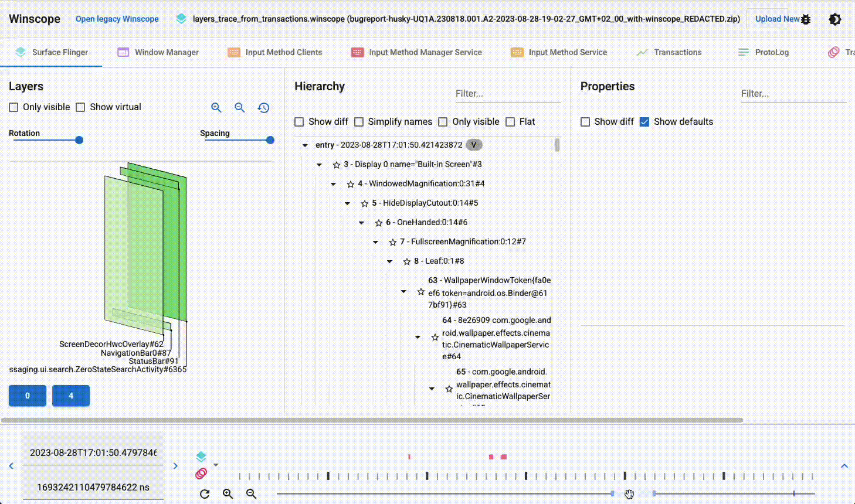This screenshot has height=504, width=855.
Task: Reset the Layers view zoom
Action: click(x=263, y=107)
